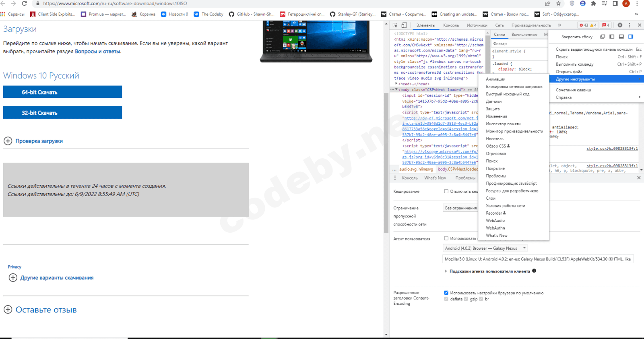Screen dimensions: 644x339
Task: Show hidden bookmarks with the overflow chevron
Action: tap(636, 14)
